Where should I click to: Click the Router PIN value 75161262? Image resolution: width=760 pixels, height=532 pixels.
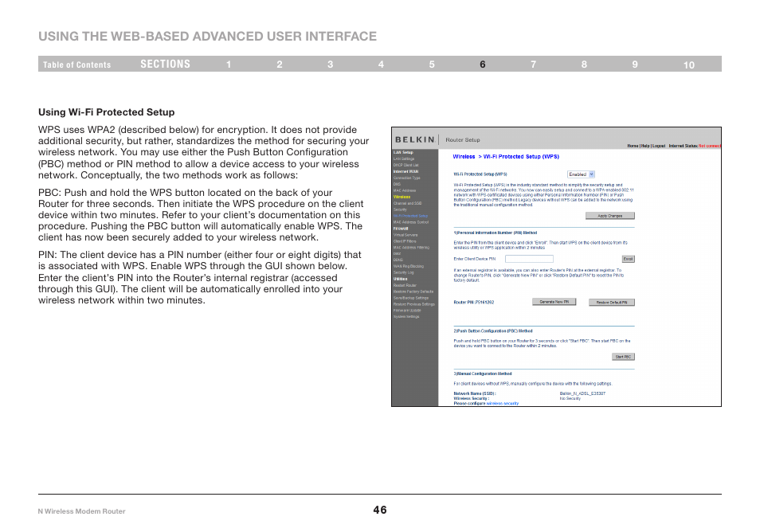tap(484, 303)
